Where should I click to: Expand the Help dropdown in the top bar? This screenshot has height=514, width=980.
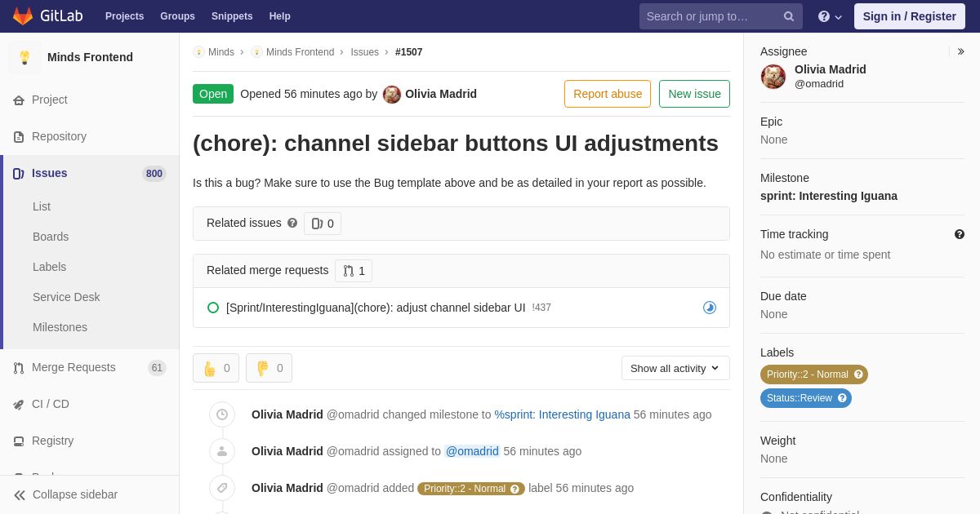[x=830, y=16]
